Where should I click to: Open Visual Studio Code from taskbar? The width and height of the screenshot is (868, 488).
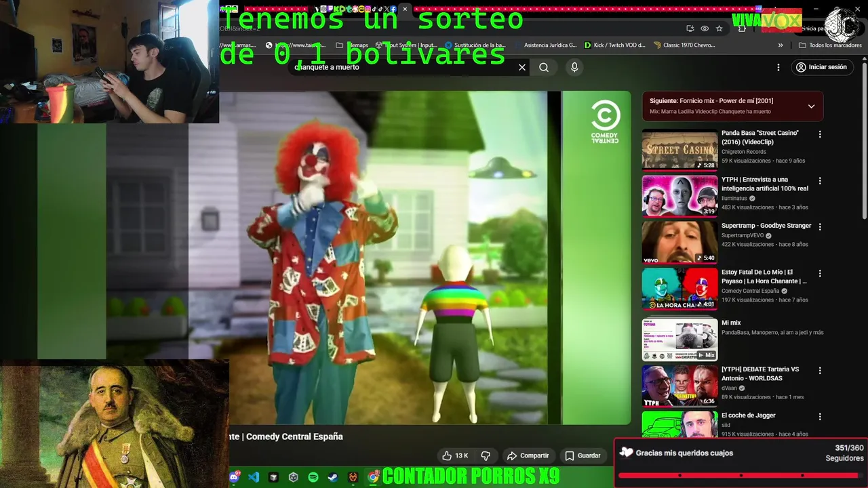tap(254, 477)
